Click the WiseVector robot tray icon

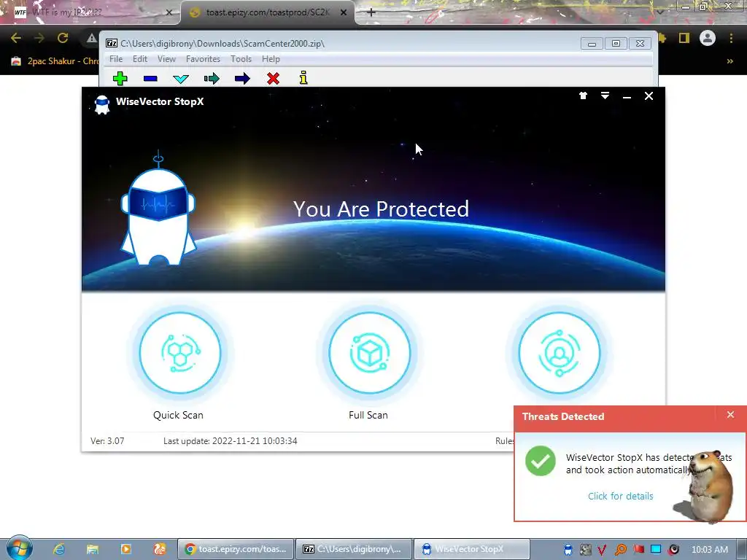click(568, 550)
